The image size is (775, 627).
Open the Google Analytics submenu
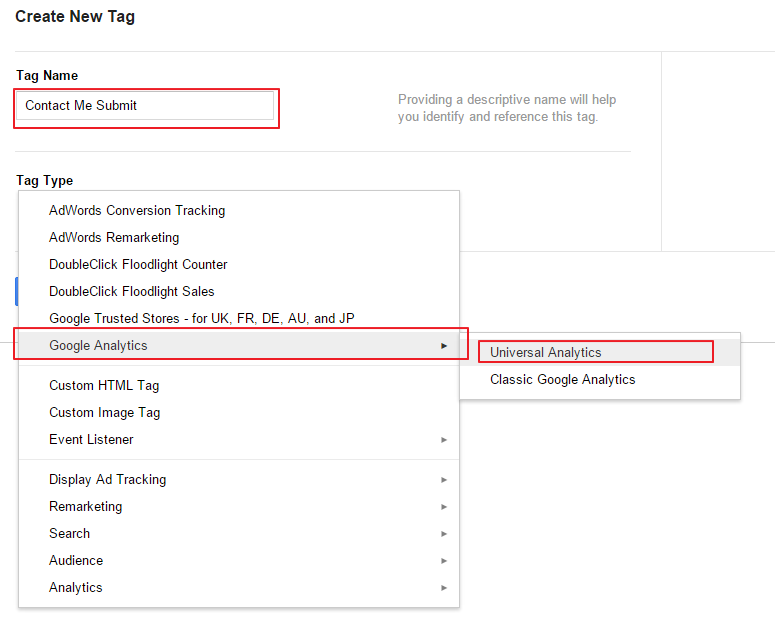coord(239,345)
